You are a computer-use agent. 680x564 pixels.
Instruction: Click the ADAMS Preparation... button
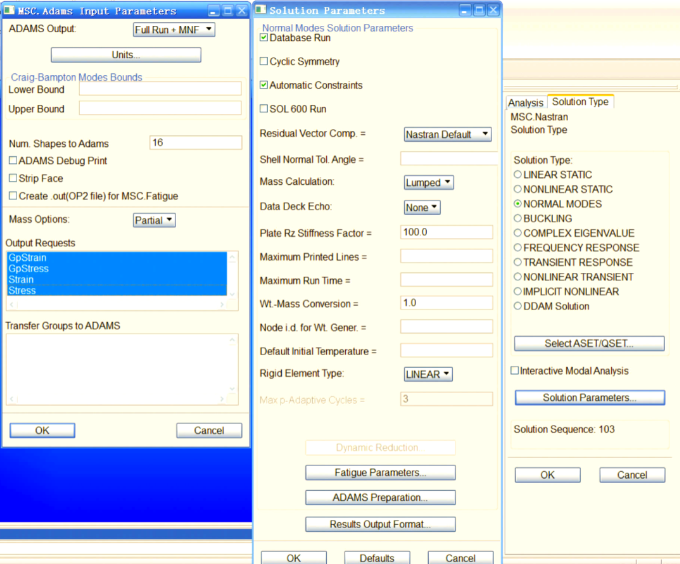click(x=380, y=497)
